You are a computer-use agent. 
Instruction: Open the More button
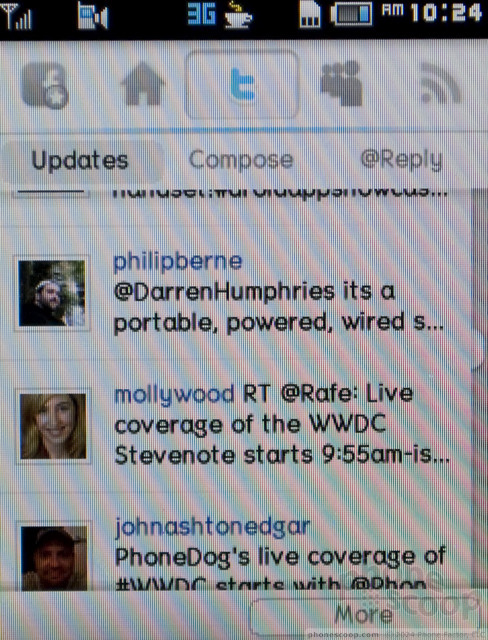click(x=363, y=615)
